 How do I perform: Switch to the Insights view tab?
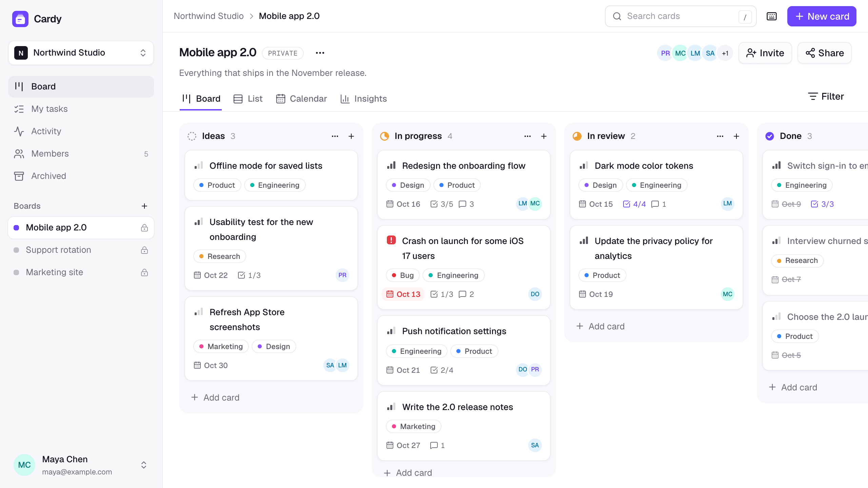[x=363, y=99]
